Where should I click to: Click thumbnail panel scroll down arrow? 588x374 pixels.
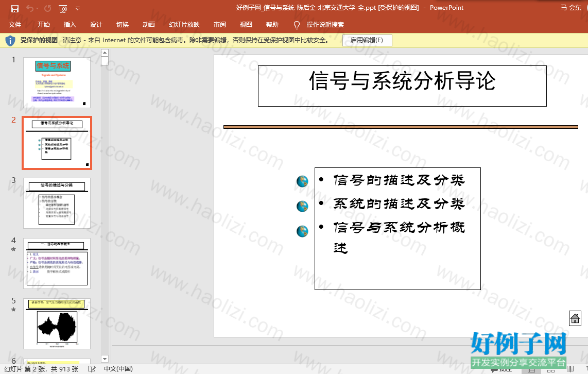[105, 359]
